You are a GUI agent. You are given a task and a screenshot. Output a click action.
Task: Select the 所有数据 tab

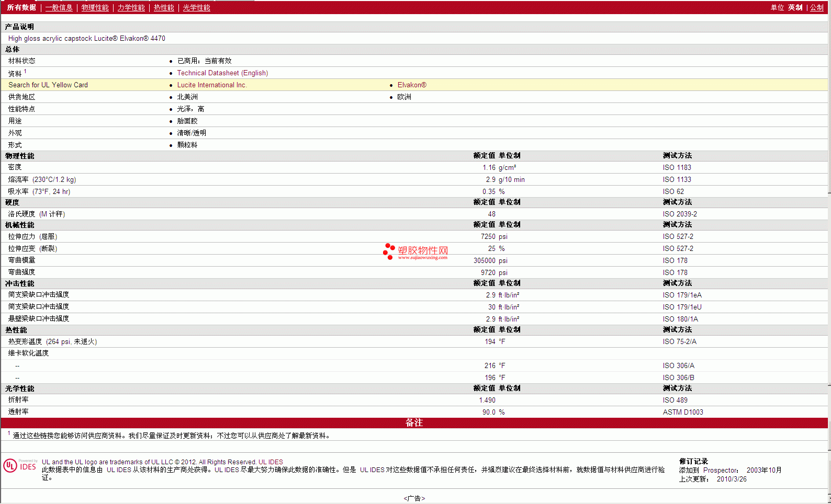tap(21, 7)
